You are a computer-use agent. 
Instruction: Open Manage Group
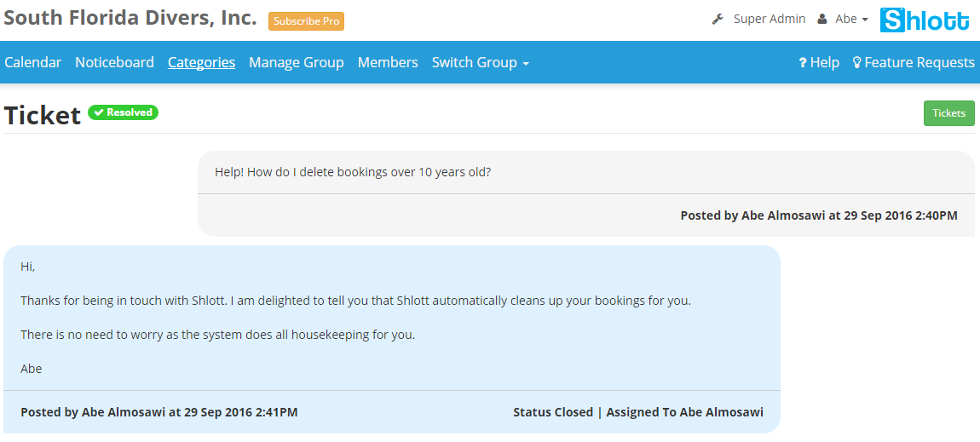(x=296, y=63)
